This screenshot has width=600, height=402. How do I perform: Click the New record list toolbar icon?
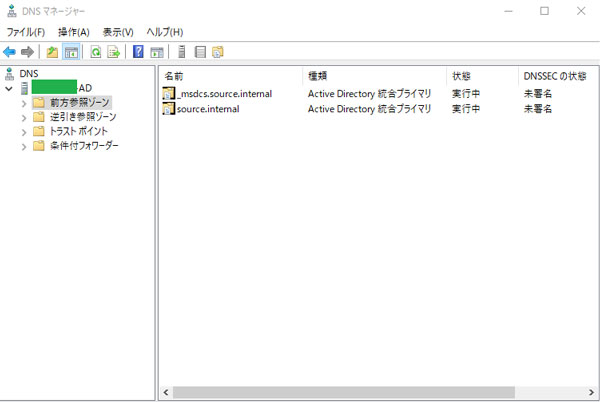[x=200, y=52]
